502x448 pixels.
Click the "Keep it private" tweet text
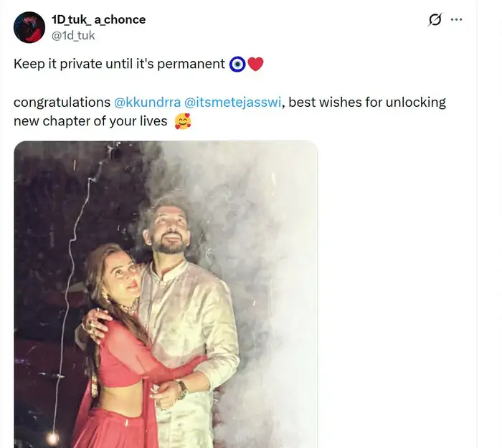pyautogui.click(x=119, y=64)
